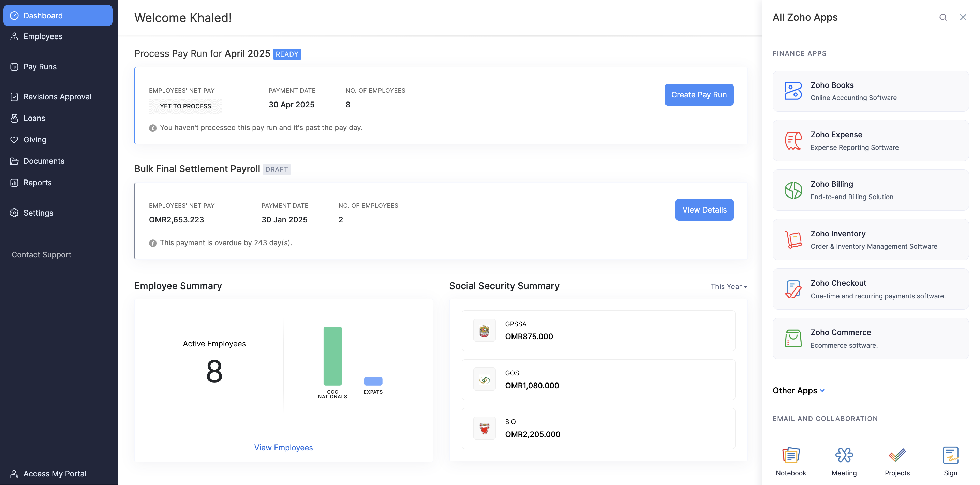
Task: Click Create Pay Run button
Action: click(698, 95)
